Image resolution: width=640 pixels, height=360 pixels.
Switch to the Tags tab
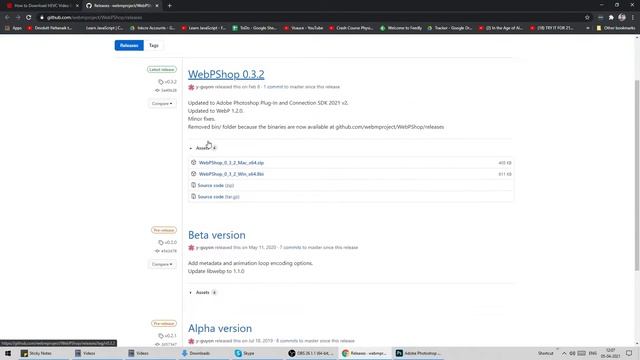coord(153,45)
